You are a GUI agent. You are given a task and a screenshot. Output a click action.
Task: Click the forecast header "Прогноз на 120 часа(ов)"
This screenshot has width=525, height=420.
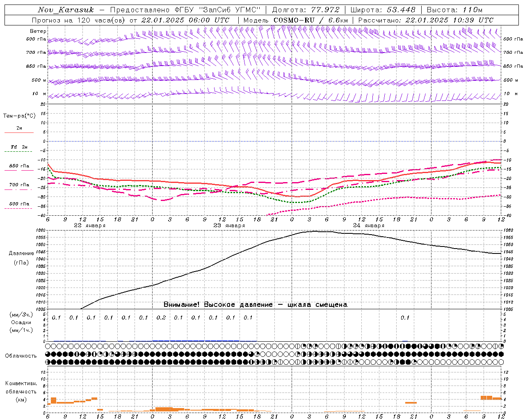(x=79, y=20)
